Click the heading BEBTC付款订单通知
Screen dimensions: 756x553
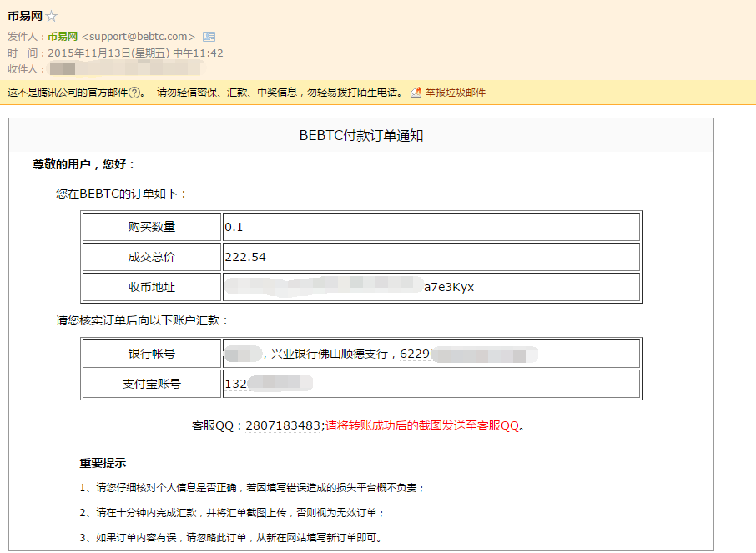[361, 135]
